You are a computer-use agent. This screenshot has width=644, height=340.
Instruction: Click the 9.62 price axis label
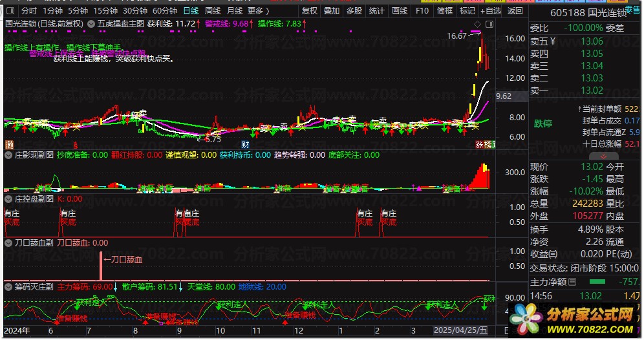click(504, 96)
